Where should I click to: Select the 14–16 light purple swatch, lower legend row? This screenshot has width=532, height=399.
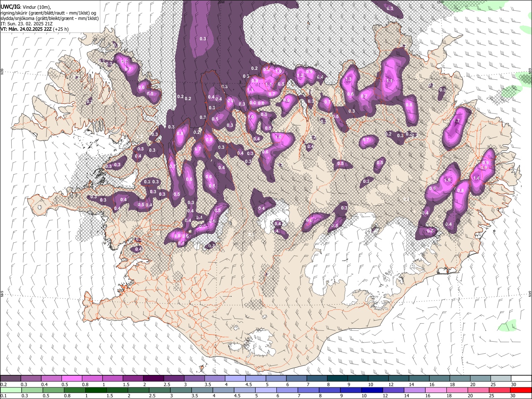[414, 390]
